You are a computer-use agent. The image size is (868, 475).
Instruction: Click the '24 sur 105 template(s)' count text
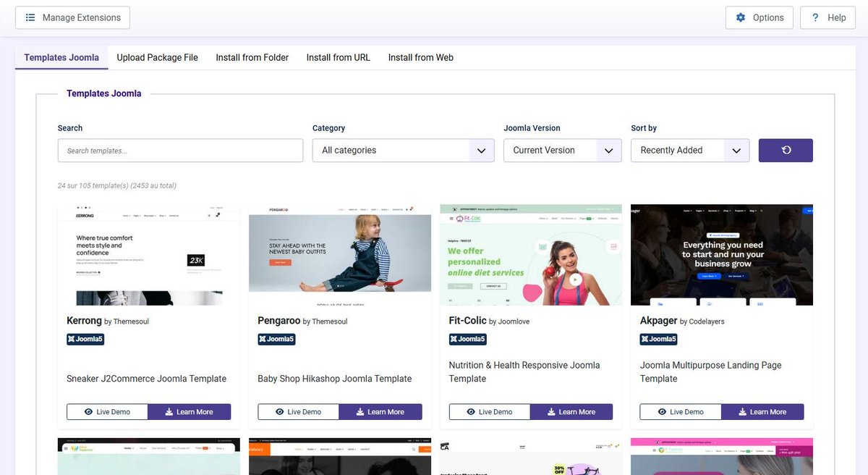pyautogui.click(x=117, y=186)
